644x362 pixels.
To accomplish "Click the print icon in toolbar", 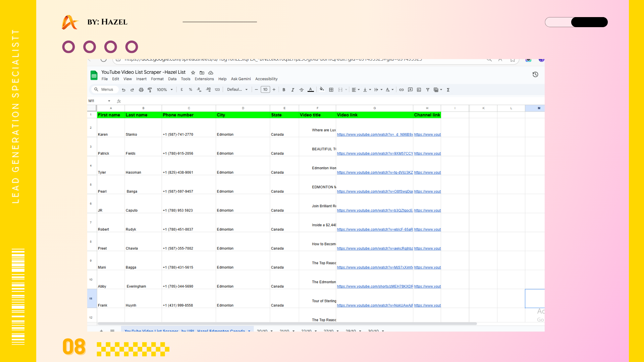I will pos(141,90).
